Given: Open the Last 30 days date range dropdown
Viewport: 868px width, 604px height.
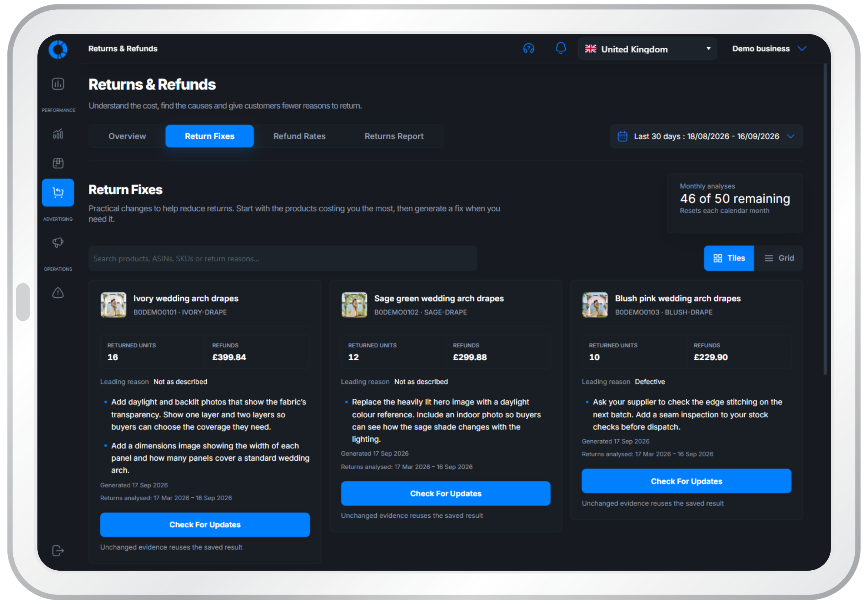Looking at the screenshot, I should [x=706, y=136].
